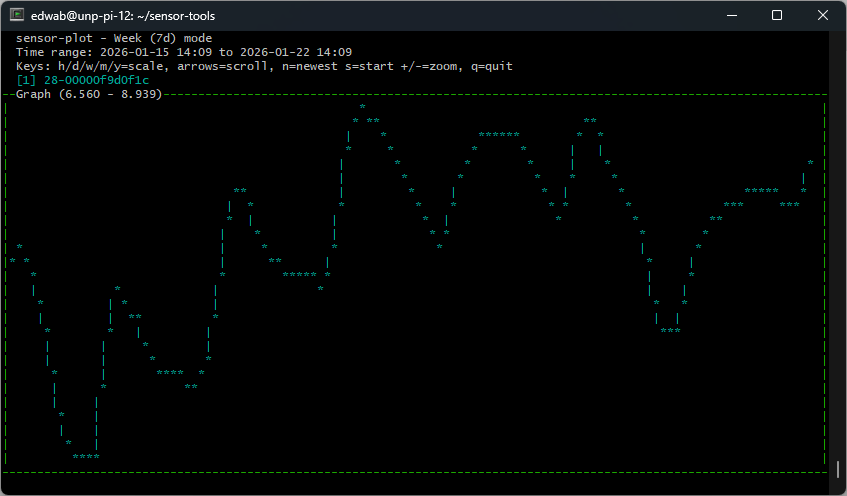Click the 'sensor-plot - Week (7d) mode' heading
Viewport: 847px width, 496px height.
point(114,38)
